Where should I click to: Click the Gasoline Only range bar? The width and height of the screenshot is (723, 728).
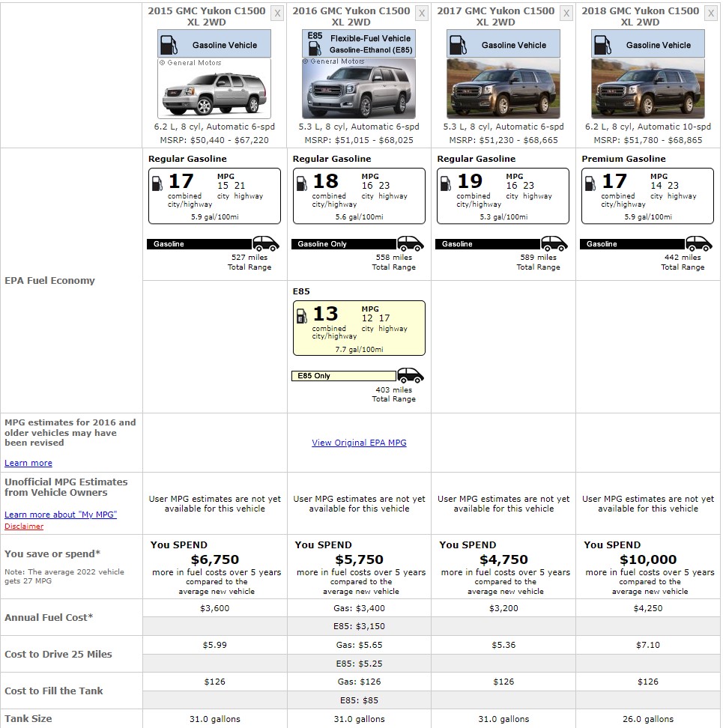coord(344,243)
